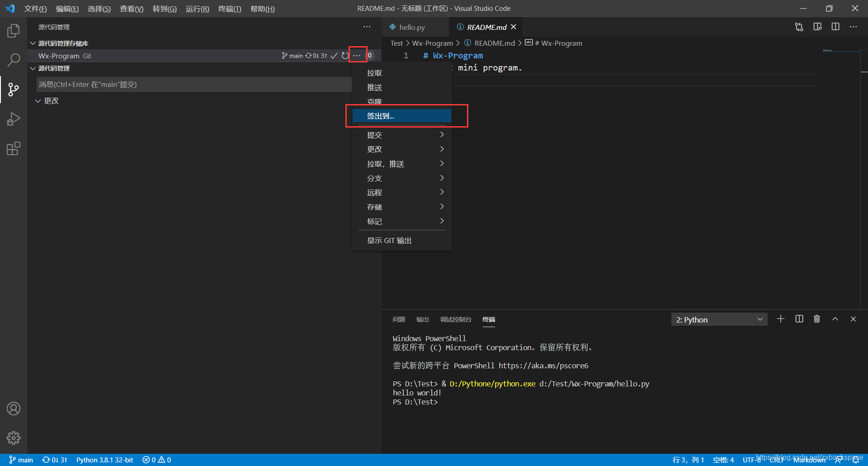Switch to the 问题 panel tab
This screenshot has width=868, height=466.
[x=399, y=319]
